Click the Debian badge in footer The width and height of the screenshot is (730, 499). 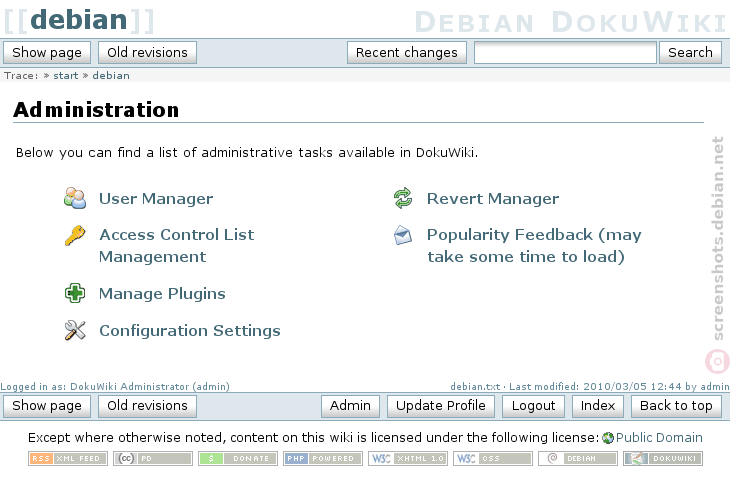(578, 459)
